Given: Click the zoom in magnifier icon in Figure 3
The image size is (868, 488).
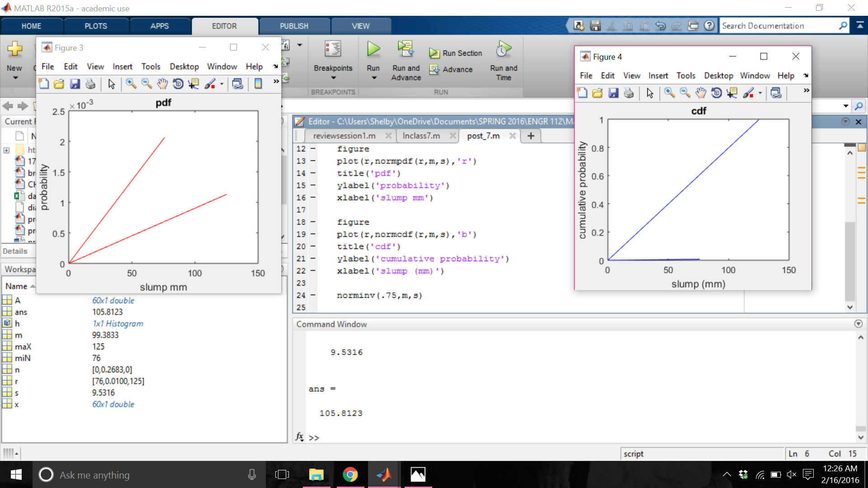Looking at the screenshot, I should click(131, 84).
